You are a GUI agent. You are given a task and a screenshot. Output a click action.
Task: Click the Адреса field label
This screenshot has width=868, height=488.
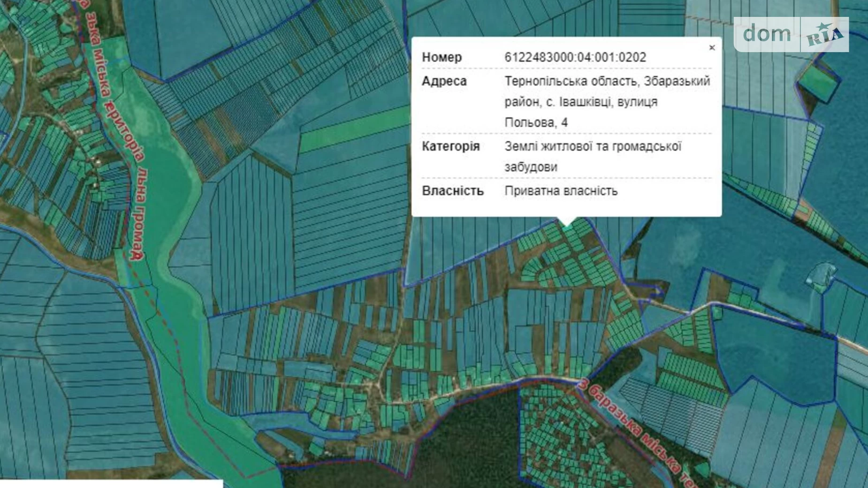coord(444,81)
